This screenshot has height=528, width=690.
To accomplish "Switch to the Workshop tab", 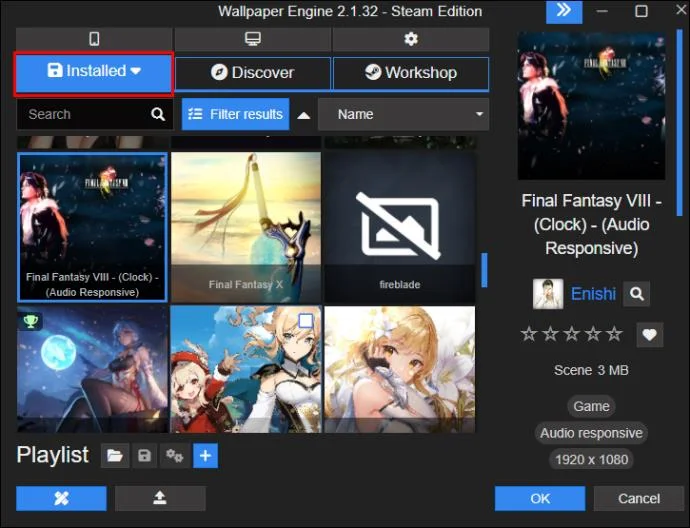I will [411, 73].
